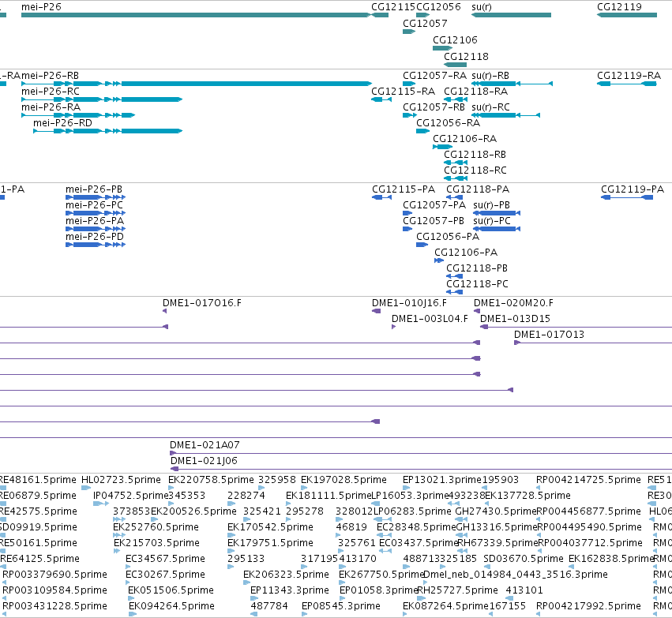The height and width of the screenshot is (618, 672).
Task: Click the mei-P26-PD protein label
Action: [x=95, y=237]
